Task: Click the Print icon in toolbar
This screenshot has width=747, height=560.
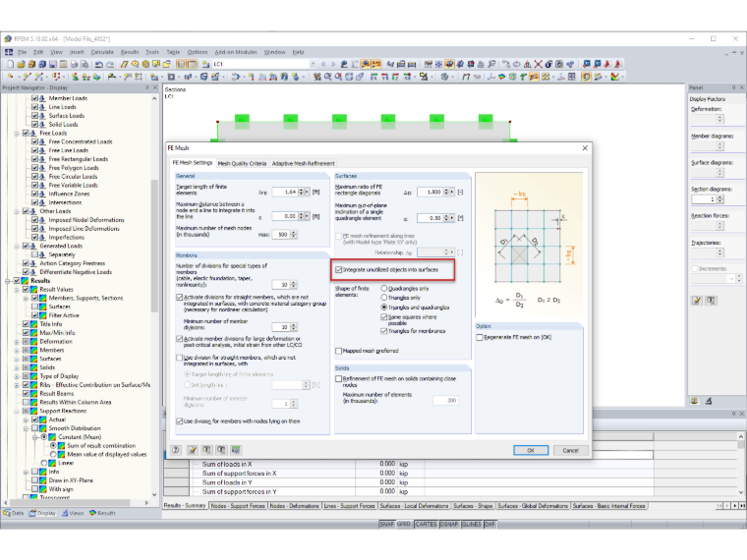Action: point(74,64)
